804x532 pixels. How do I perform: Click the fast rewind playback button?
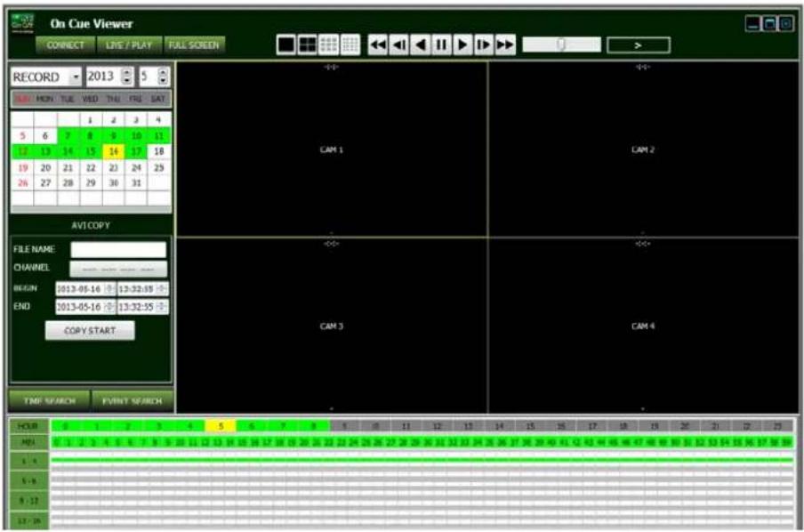tap(378, 44)
